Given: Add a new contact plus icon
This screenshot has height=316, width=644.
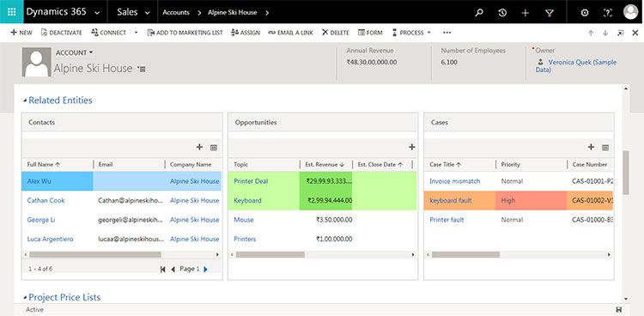Looking at the screenshot, I should click(199, 147).
